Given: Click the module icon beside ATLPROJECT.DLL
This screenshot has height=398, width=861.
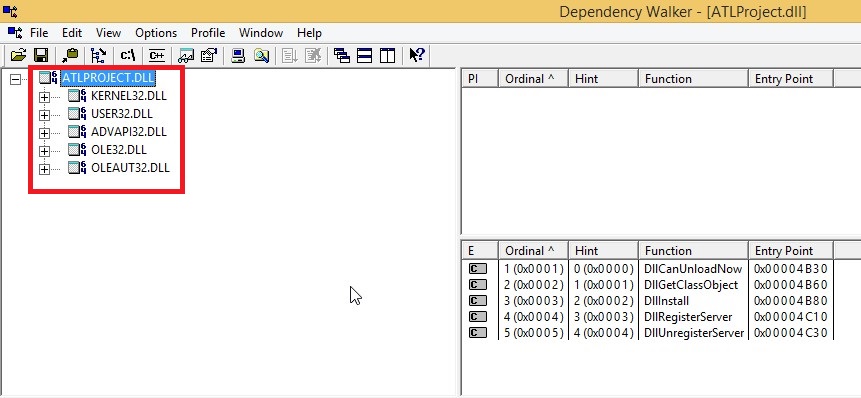Looking at the screenshot, I should click(x=48, y=79).
